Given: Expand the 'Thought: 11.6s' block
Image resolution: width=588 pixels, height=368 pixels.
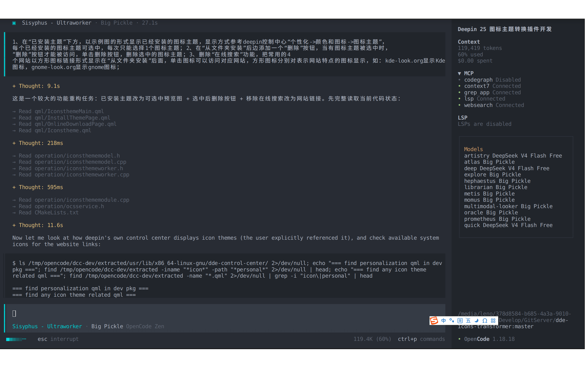Looking at the screenshot, I should [38, 225].
